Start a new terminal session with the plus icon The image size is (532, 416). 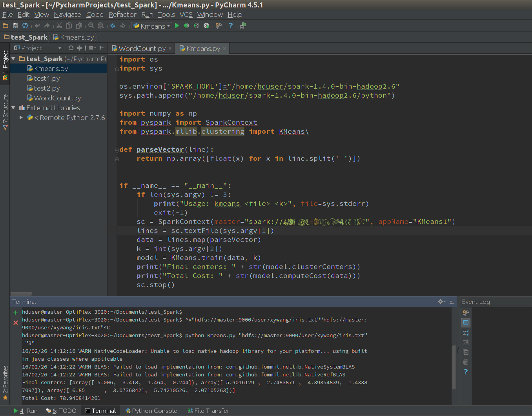(x=15, y=312)
